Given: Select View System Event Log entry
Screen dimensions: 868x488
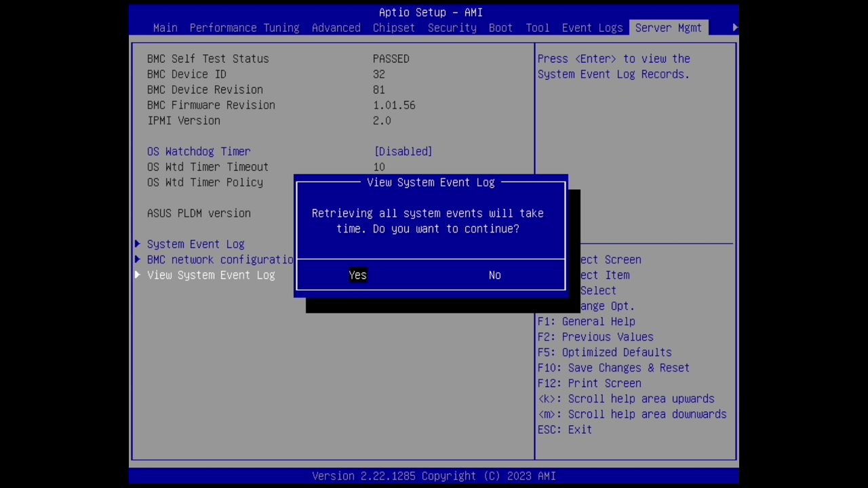Looking at the screenshot, I should point(211,275).
